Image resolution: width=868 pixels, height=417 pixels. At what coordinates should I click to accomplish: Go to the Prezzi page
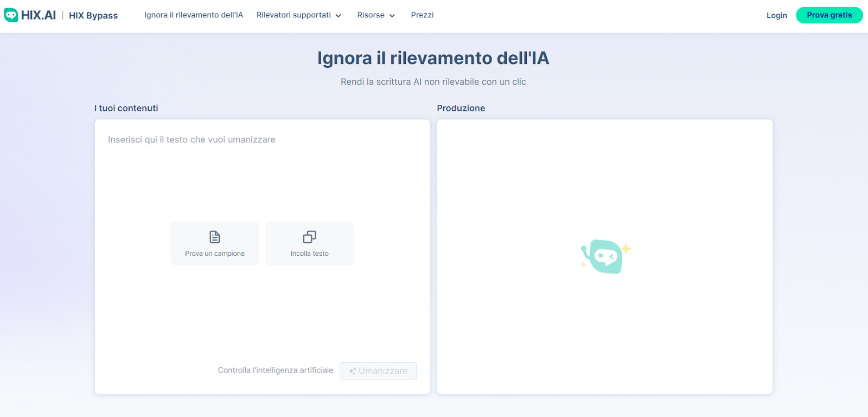422,15
